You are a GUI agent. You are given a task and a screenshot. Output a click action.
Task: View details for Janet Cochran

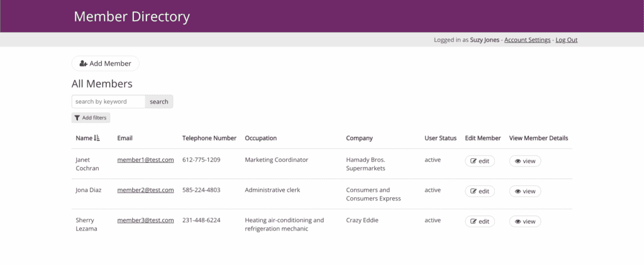(x=525, y=161)
